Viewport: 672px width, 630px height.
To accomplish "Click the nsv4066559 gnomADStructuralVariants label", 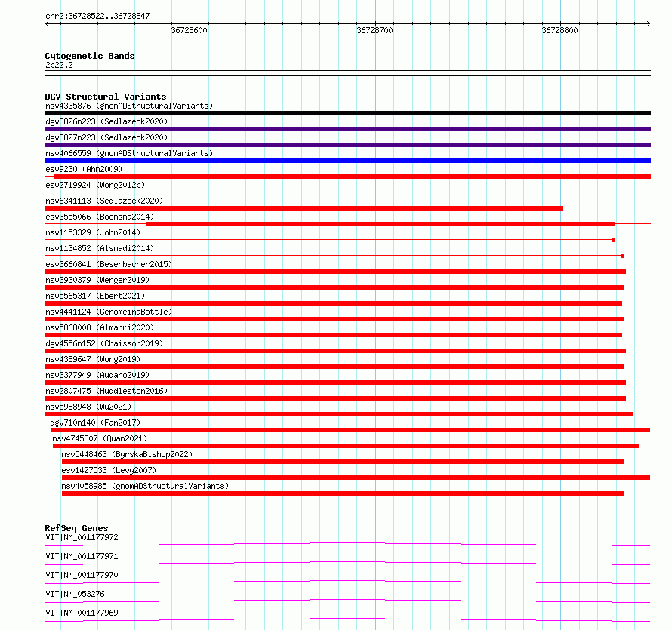I will tap(129, 153).
